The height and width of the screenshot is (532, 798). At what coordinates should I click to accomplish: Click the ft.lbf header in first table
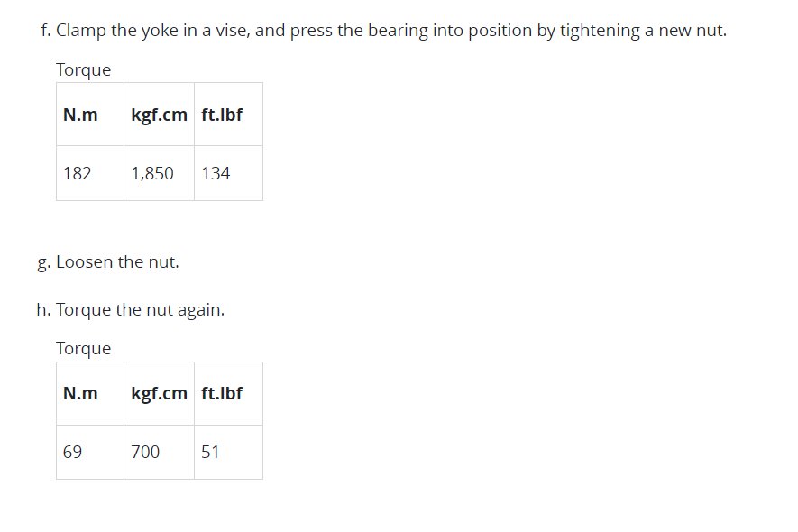tap(228, 115)
